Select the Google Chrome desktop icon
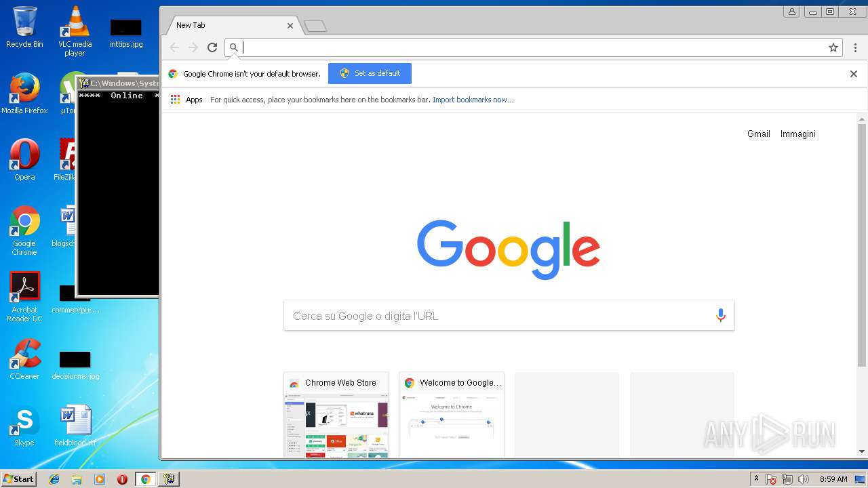Screen dimensions: 868x488 point(24,230)
